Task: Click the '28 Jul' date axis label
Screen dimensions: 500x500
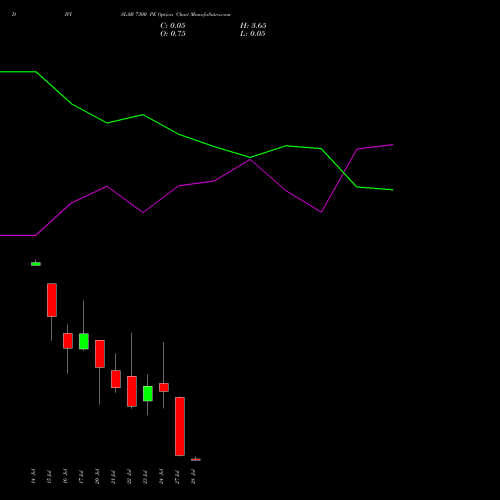Action: (193, 476)
